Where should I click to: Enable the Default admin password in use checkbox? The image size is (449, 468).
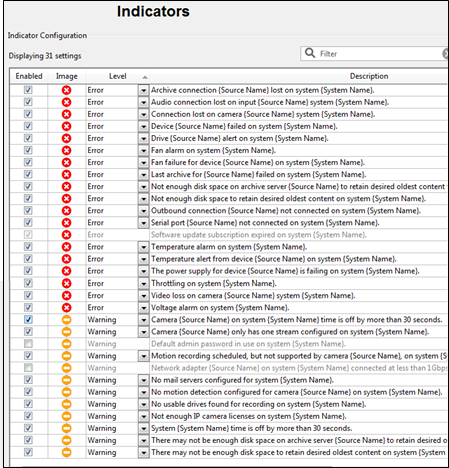coord(28,344)
